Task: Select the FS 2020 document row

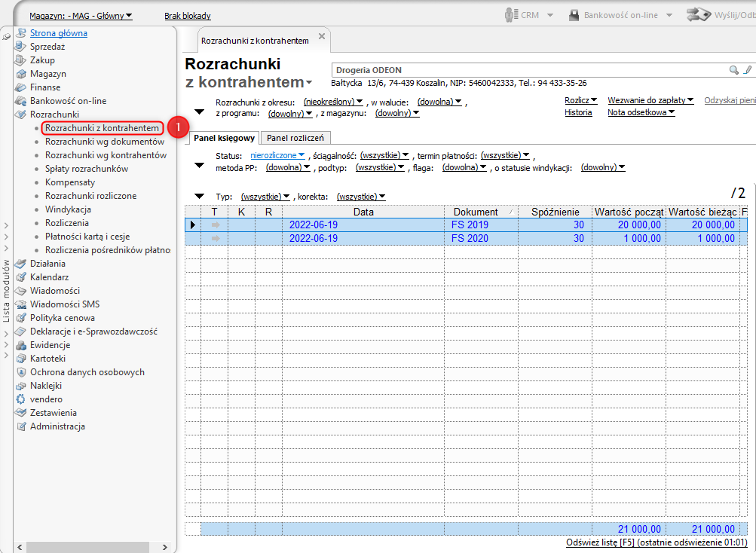Action: 470,239
